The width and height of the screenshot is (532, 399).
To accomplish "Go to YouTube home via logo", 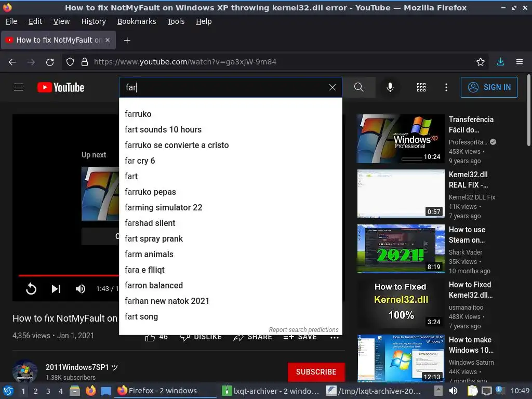I will 61,87.
